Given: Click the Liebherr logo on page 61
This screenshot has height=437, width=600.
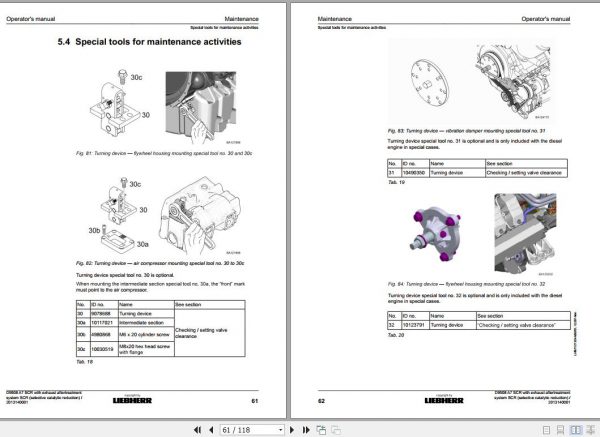Looking at the screenshot, I should [132, 400].
